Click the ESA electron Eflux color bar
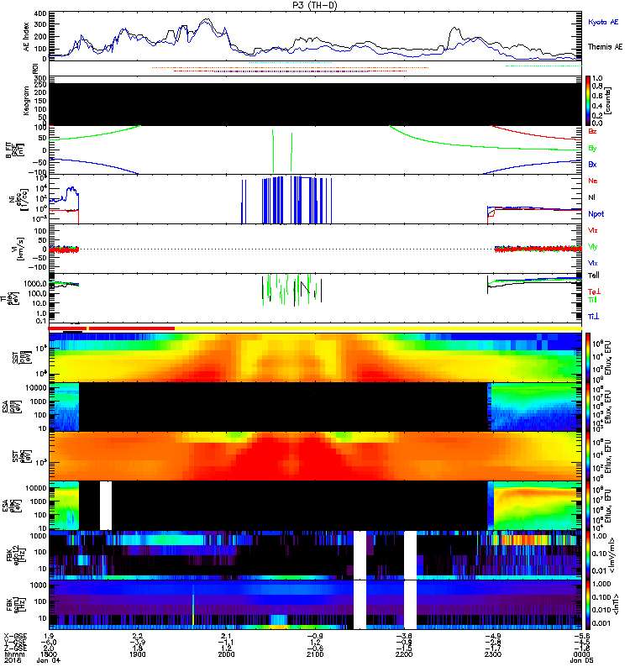 (x=588, y=506)
